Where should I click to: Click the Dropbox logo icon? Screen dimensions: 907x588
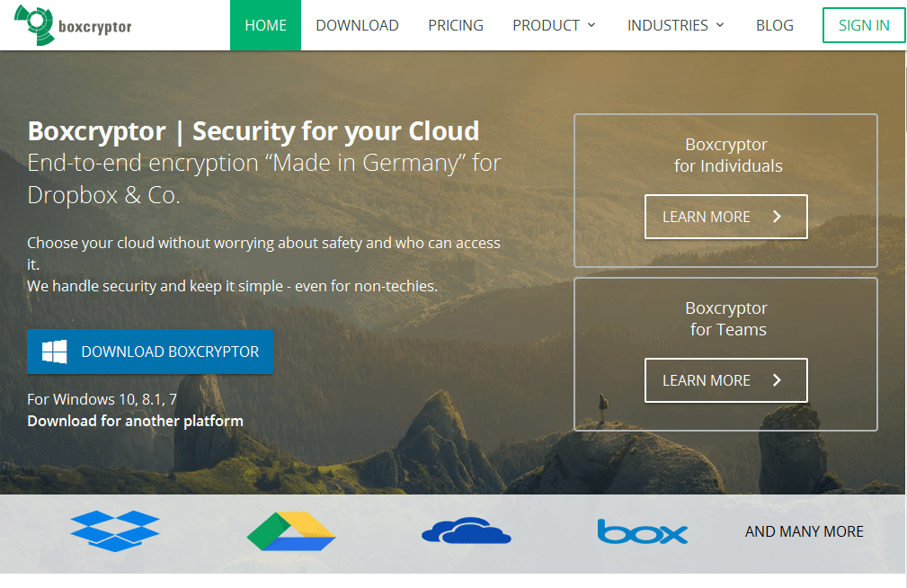(x=115, y=530)
